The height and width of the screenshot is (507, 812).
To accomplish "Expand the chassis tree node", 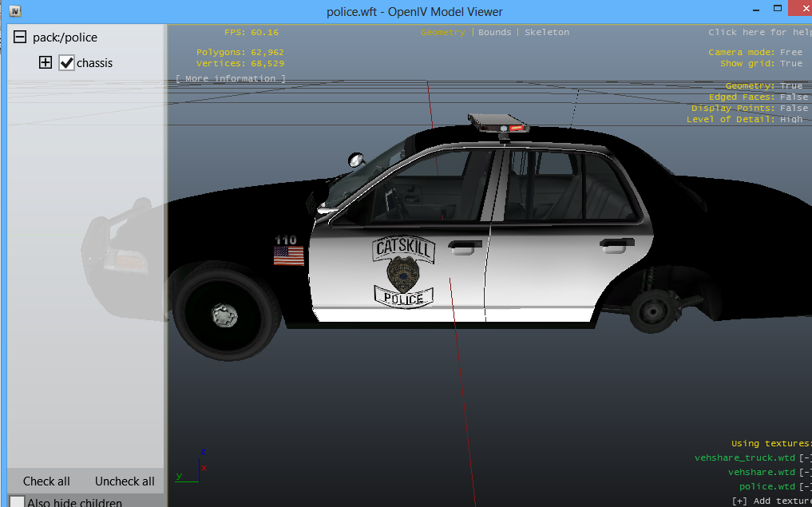I will coord(46,62).
